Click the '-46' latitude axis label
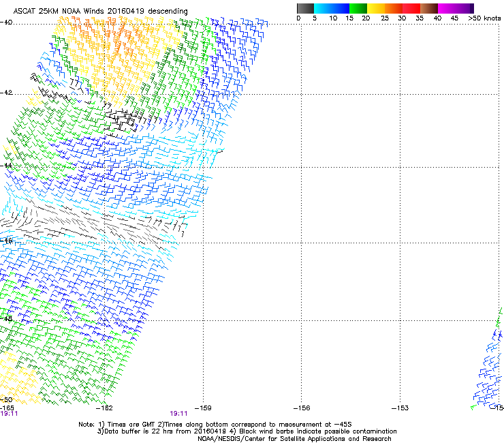 (x=6, y=241)
